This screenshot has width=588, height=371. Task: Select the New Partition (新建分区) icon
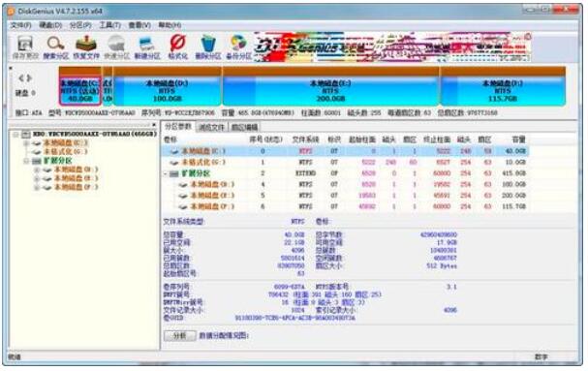147,47
